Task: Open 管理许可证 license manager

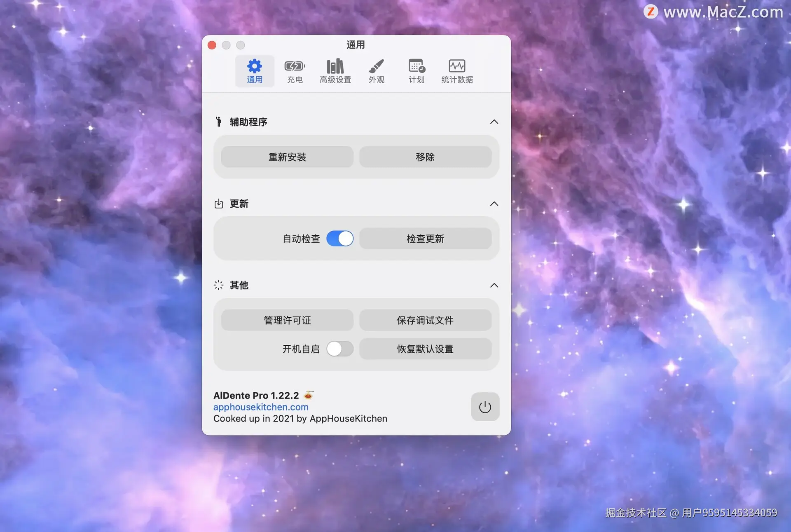Action: 287,320
